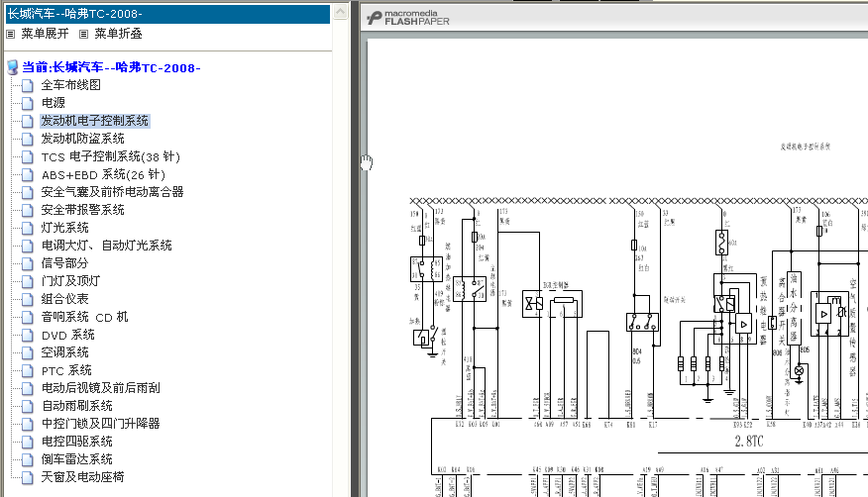The image size is (868, 497).
Task: Open 灯光系统 diagram
Action: (x=64, y=228)
